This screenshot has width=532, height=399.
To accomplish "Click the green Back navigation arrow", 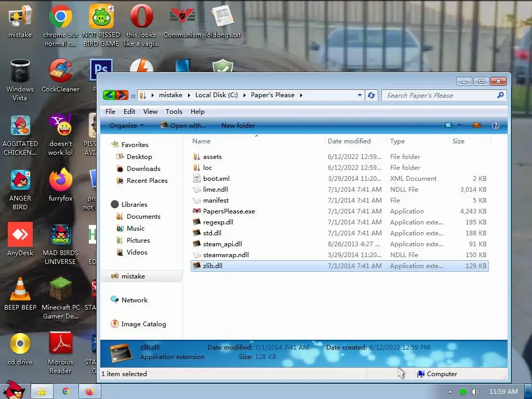I will tap(109, 95).
